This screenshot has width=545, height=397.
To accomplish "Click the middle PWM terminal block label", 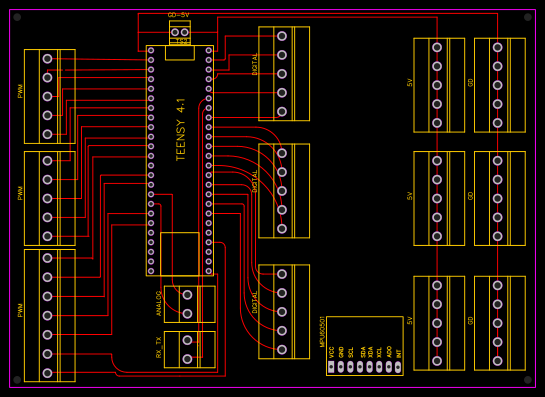I will 20,193.
